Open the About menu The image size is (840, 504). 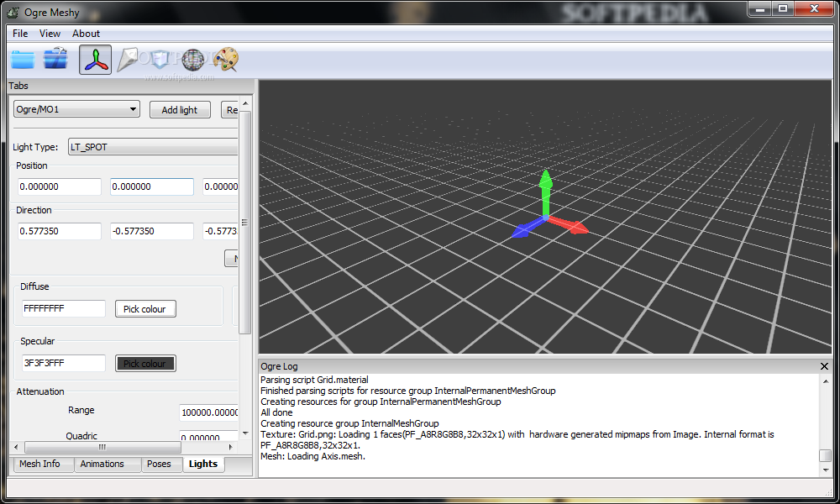86,34
